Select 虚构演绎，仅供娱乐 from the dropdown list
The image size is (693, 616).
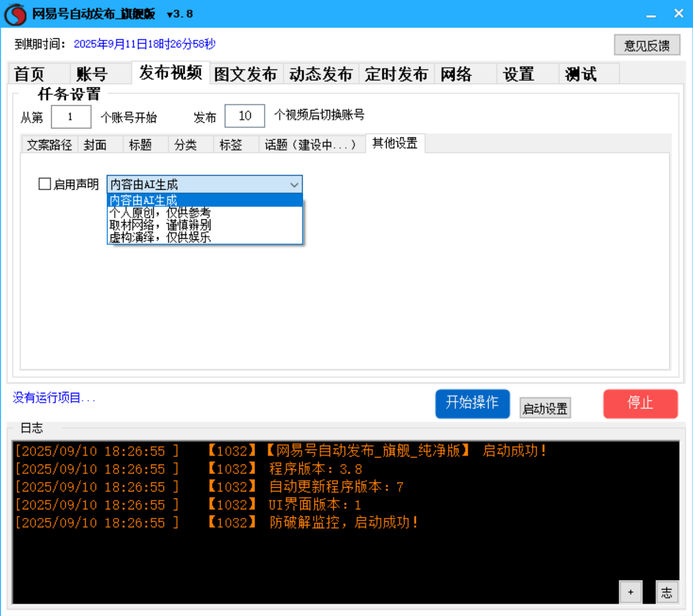tap(160, 237)
